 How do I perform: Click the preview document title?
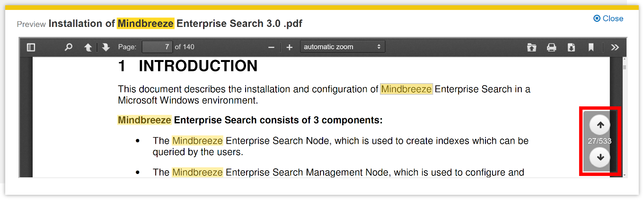(x=175, y=24)
